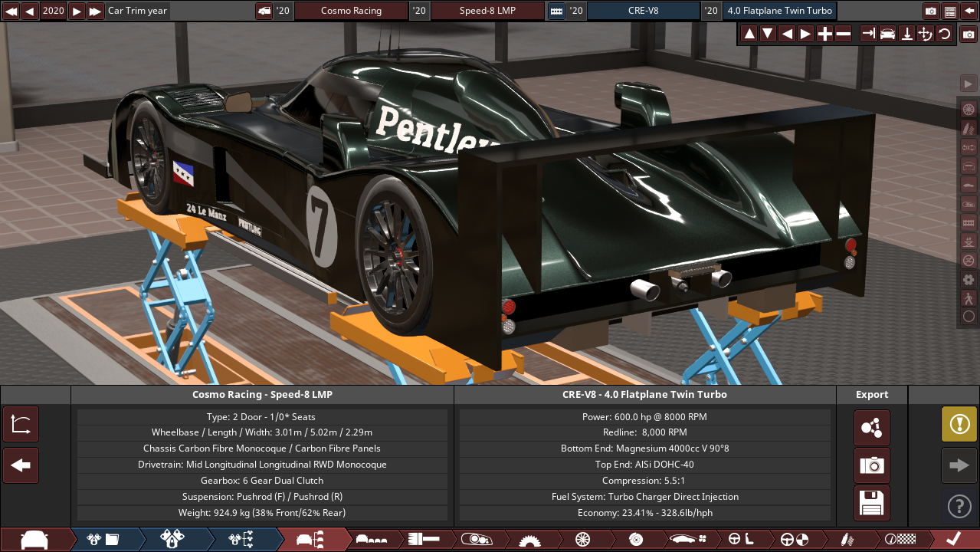Click the top-right back arrow icon
The width and height of the screenshot is (980, 552).
click(969, 11)
